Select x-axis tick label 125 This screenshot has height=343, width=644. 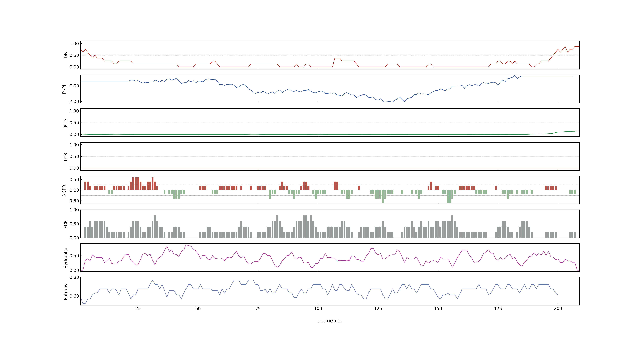pos(378,309)
